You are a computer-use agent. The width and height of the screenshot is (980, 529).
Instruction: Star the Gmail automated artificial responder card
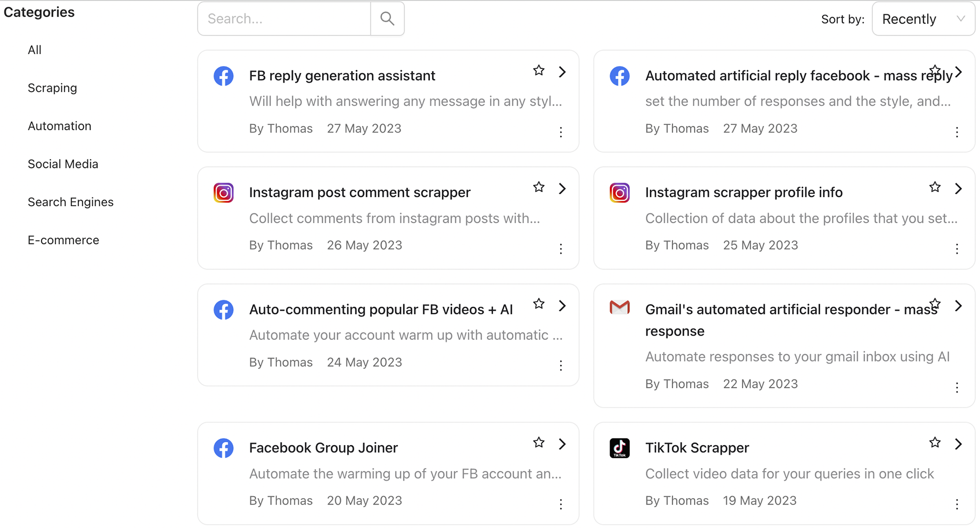(x=934, y=304)
